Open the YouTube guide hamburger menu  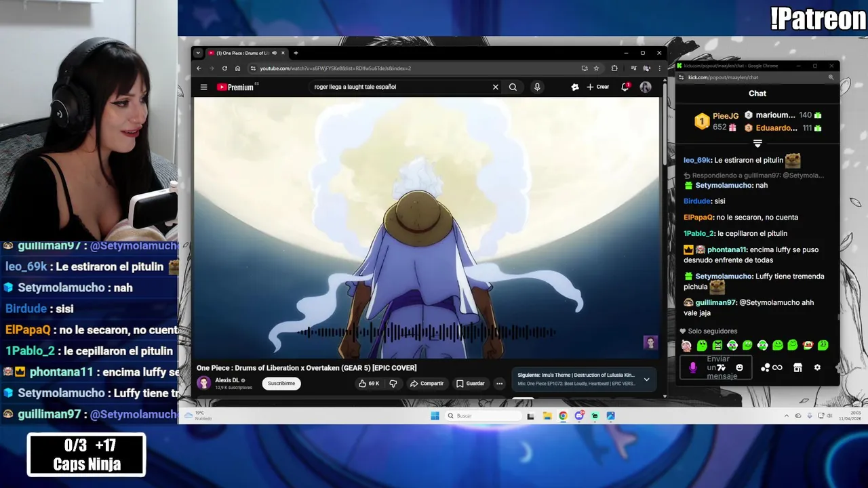tap(203, 87)
